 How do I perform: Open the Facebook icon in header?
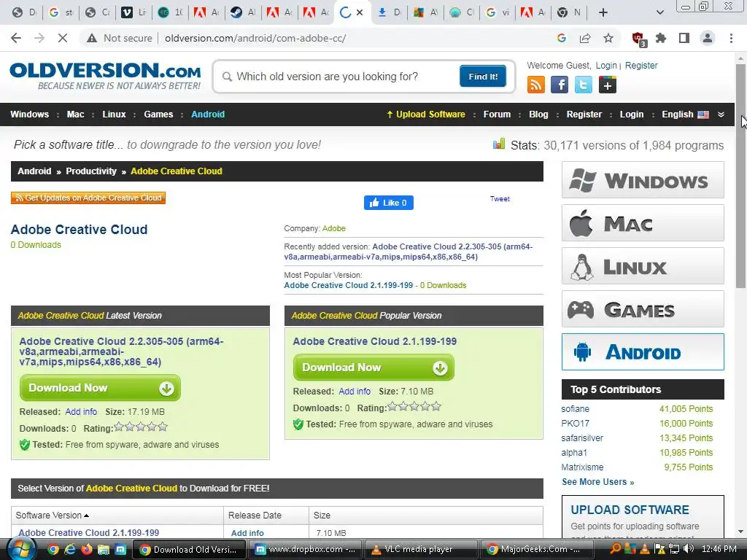[560, 85]
